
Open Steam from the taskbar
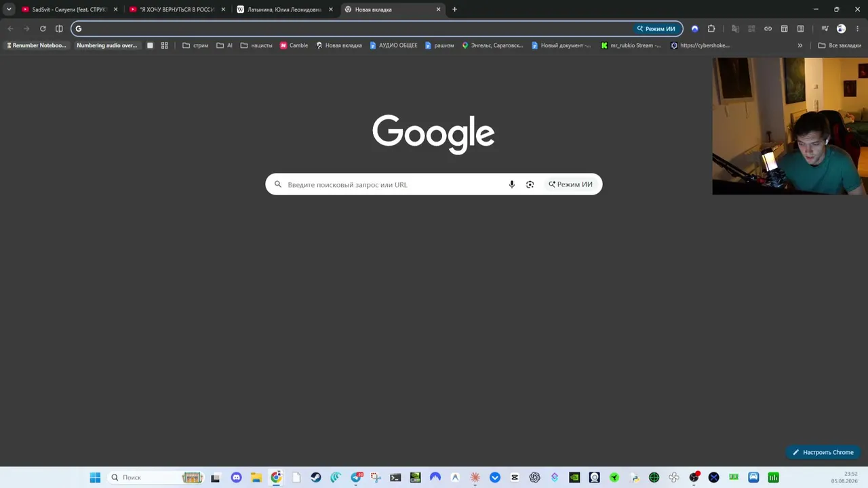tap(316, 478)
